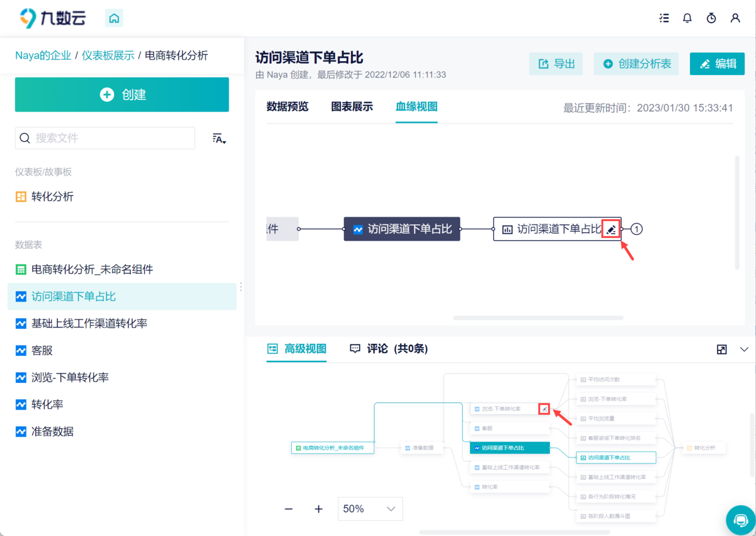Zoom out with the minus button
Image resolution: width=756 pixels, height=536 pixels.
pos(289,509)
